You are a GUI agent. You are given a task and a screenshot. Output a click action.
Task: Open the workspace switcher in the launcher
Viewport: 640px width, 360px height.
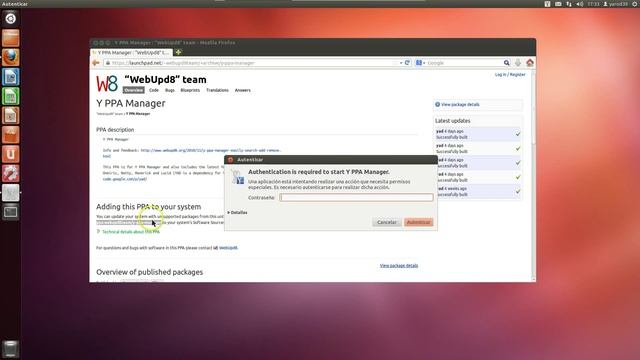pos(11,212)
